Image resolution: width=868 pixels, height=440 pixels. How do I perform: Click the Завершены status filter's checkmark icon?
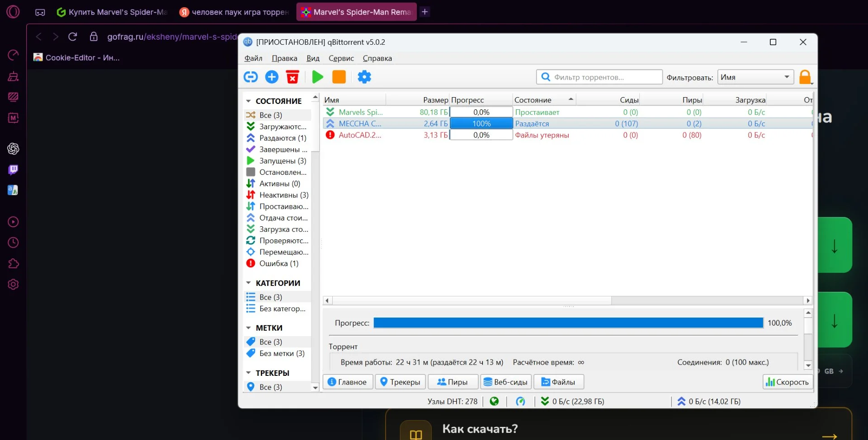click(250, 149)
